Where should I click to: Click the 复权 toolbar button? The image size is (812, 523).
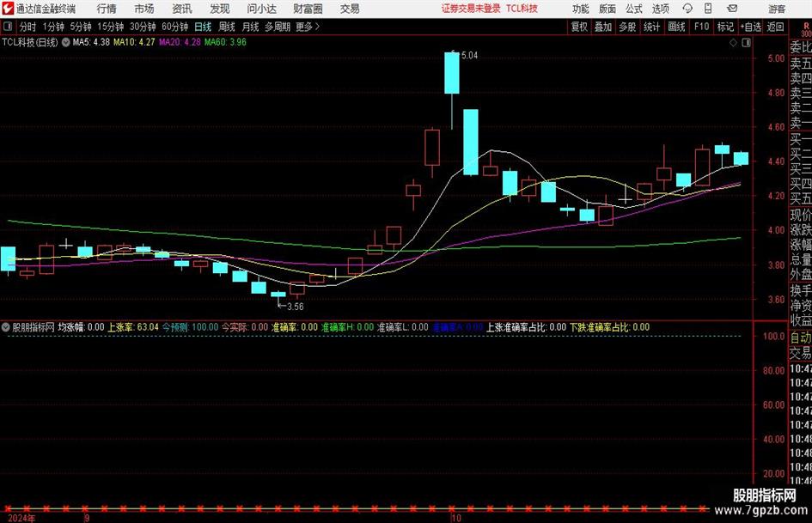pyautogui.click(x=579, y=27)
